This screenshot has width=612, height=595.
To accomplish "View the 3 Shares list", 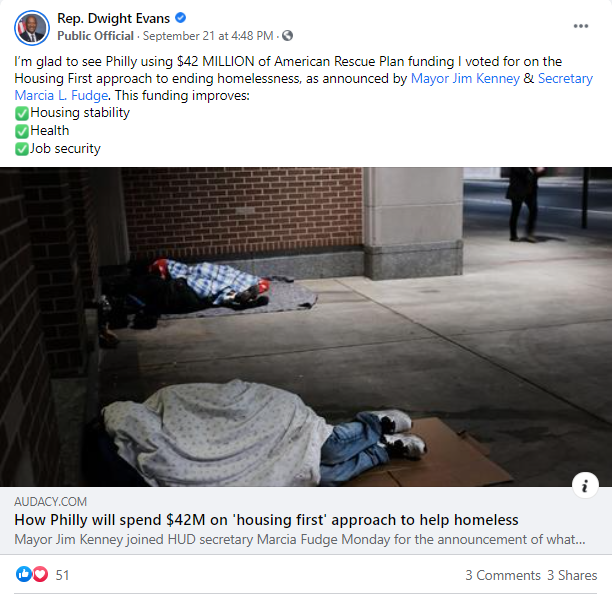I will click(572, 575).
